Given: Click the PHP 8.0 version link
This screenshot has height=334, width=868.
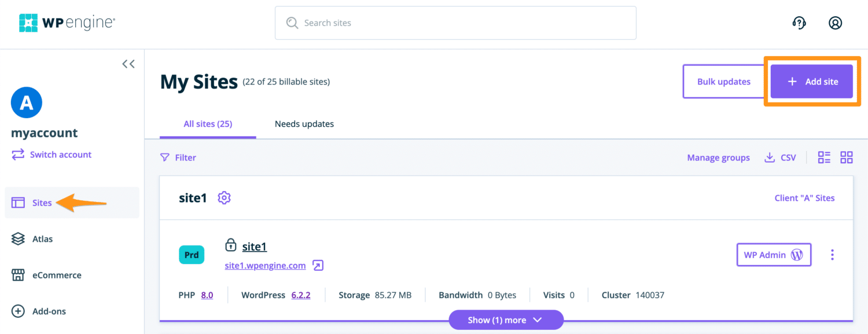Looking at the screenshot, I should [x=207, y=295].
